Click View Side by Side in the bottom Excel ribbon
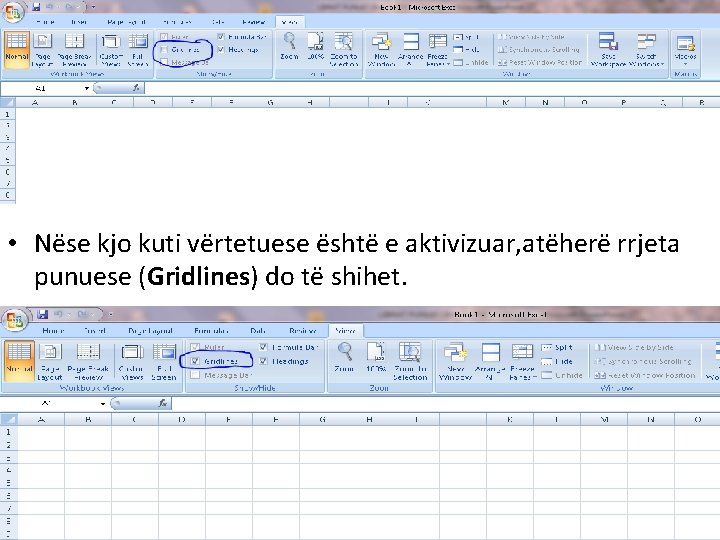The image size is (720, 540). 634,348
